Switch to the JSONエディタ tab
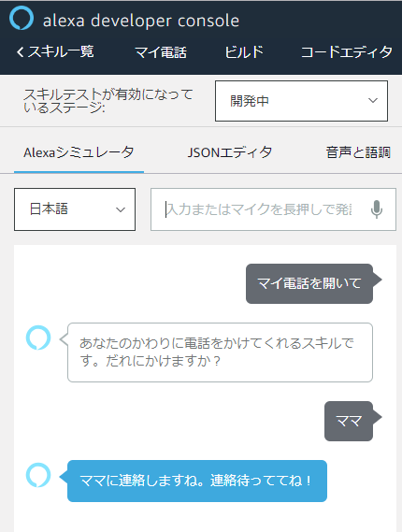402x532 pixels. [230, 152]
